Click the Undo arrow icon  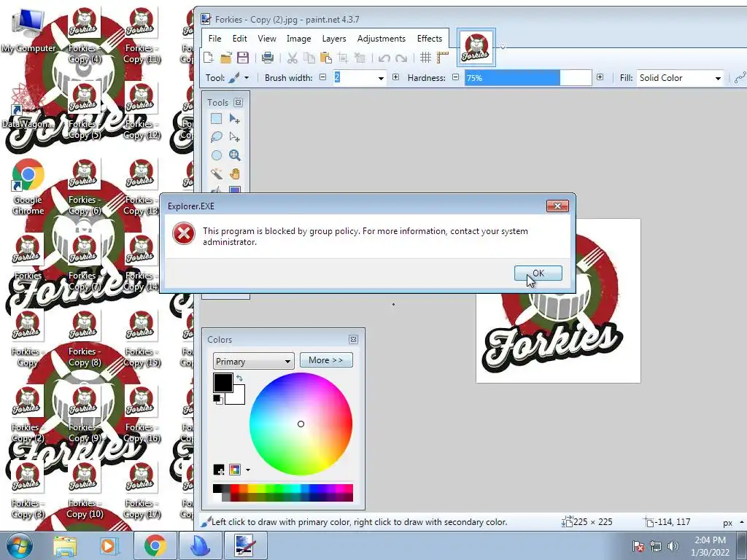pos(384,58)
